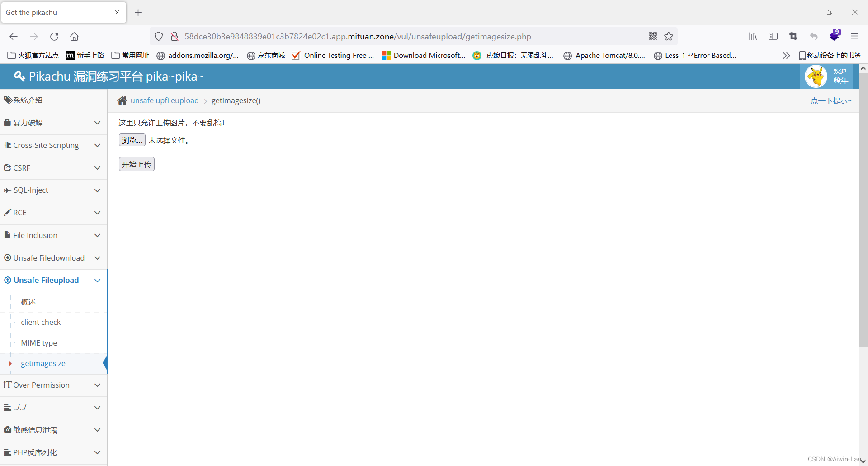
Task: Click the scrollbar up arrow
Action: pos(863,68)
